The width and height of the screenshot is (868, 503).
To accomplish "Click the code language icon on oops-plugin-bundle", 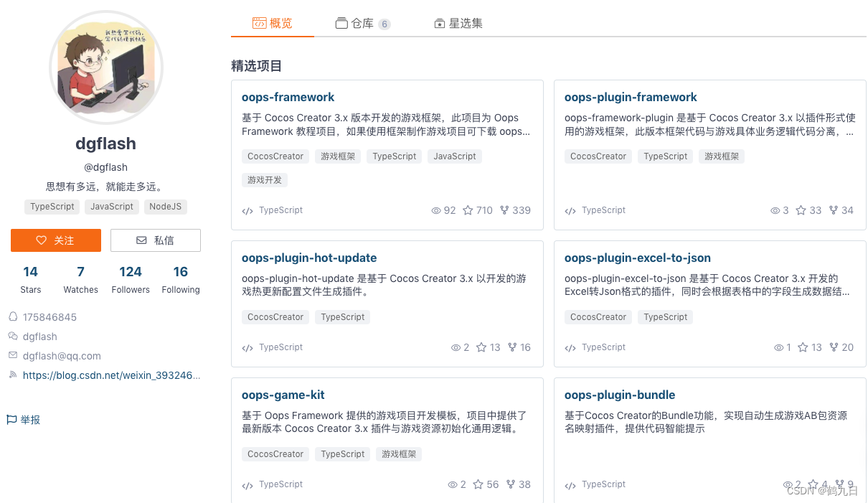I will (570, 485).
